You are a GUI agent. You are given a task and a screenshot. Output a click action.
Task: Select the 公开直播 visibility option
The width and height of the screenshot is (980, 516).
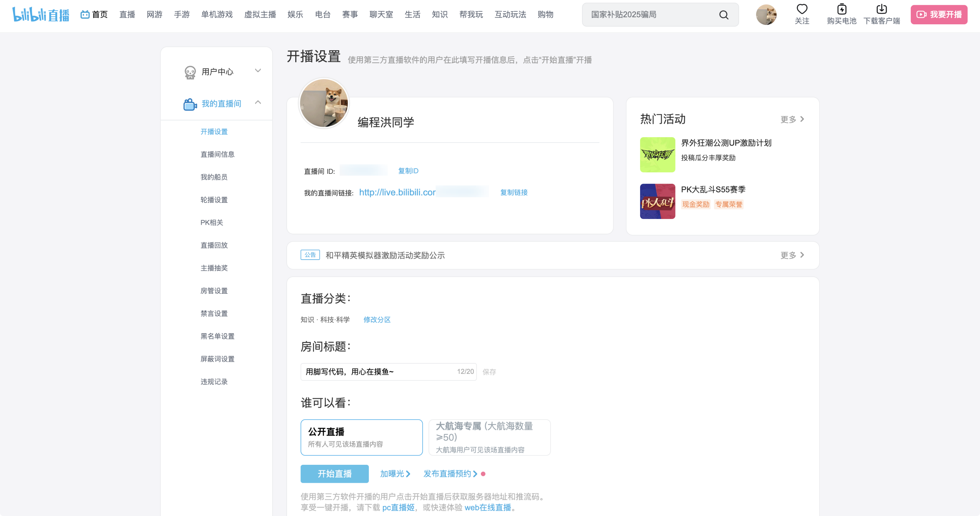[x=361, y=437]
